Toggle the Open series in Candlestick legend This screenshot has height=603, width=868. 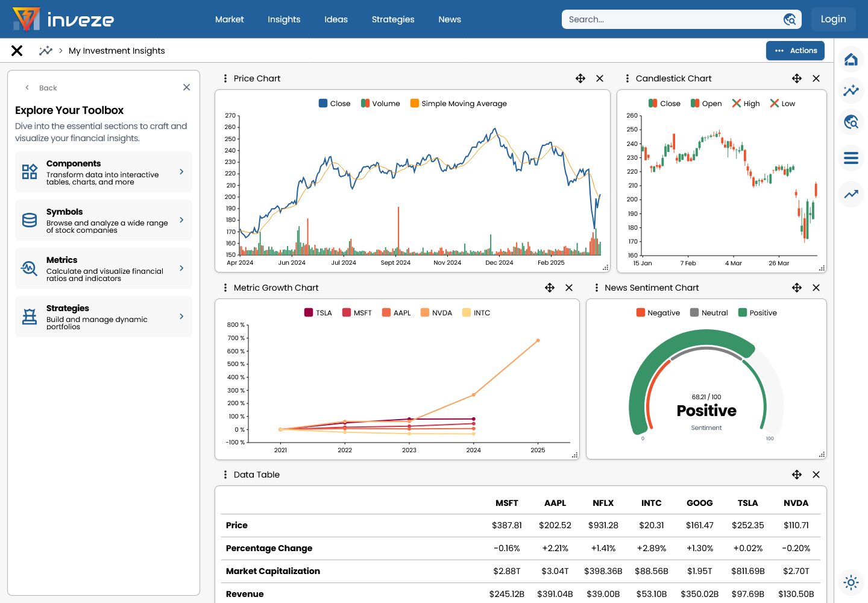[x=706, y=104]
